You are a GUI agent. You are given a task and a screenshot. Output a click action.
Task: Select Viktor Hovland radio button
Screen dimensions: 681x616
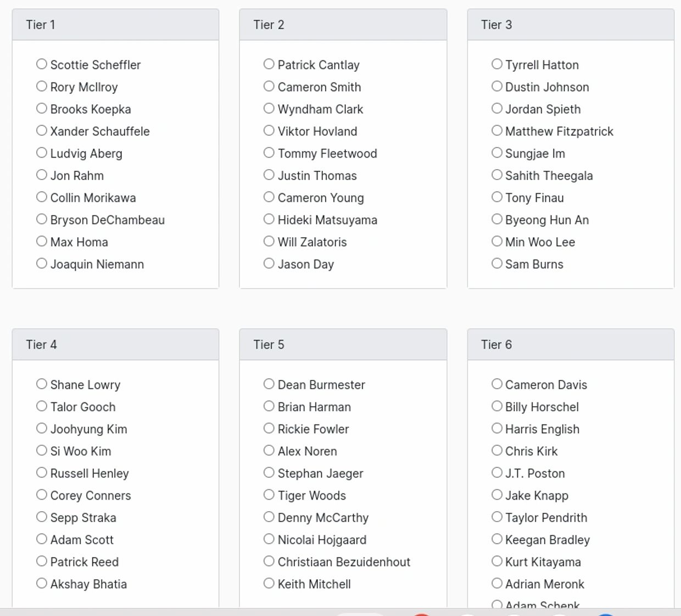(269, 131)
